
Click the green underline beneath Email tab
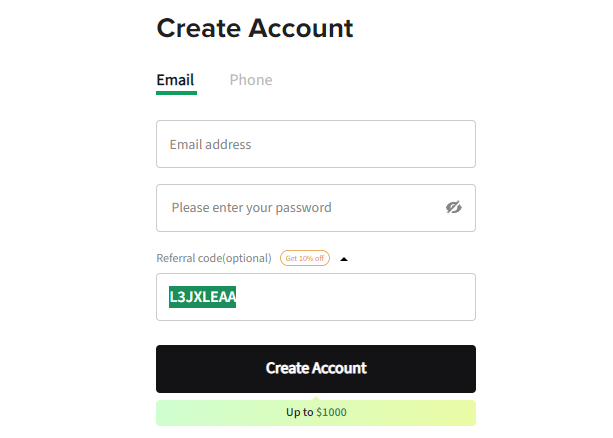coord(176,93)
